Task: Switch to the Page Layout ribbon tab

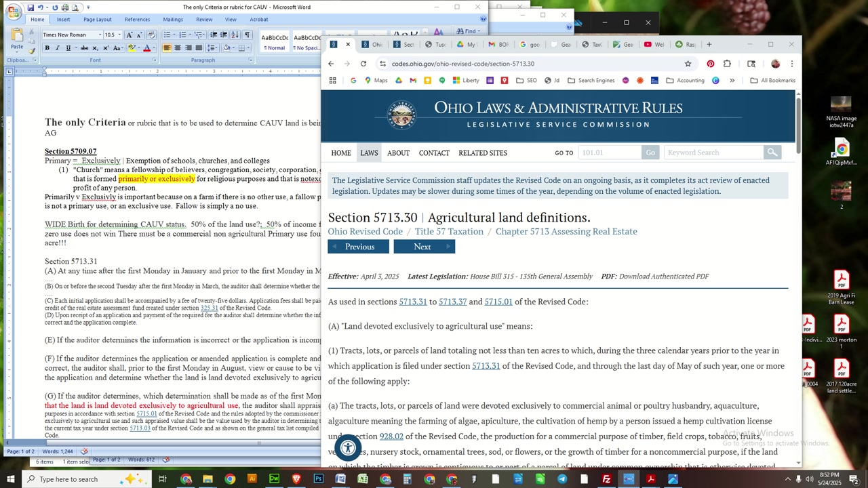Action: (x=97, y=20)
